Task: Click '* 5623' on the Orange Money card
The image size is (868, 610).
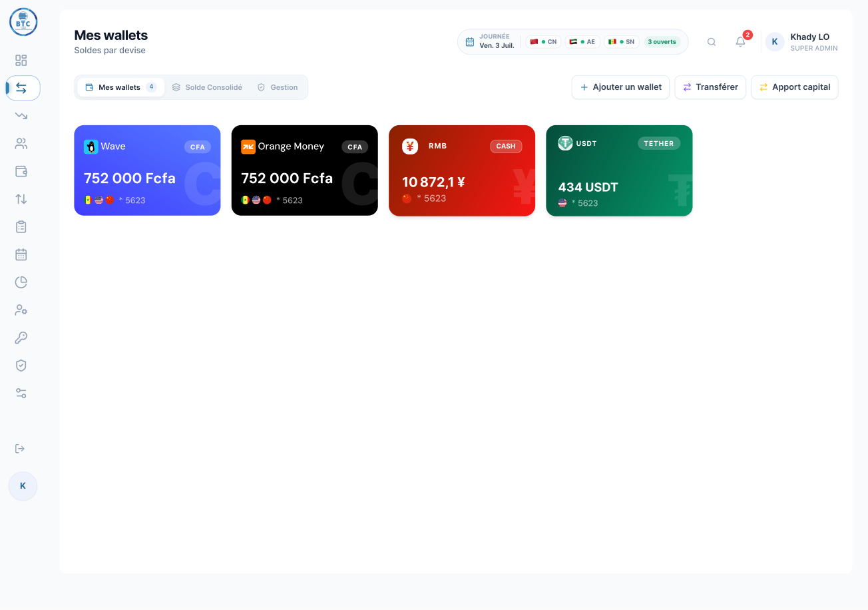Action: [290, 200]
